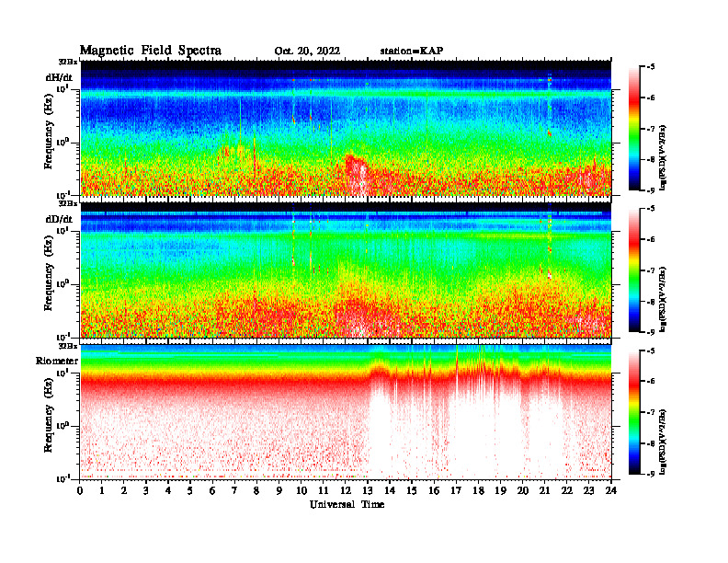
Task: Click the hour 4 tick label on time axis
Action: [169, 490]
